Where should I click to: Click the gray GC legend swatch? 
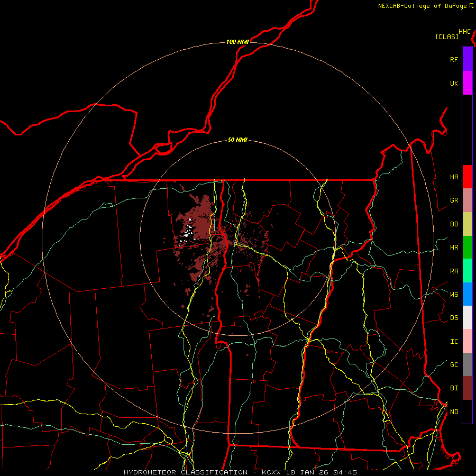[x=467, y=364]
